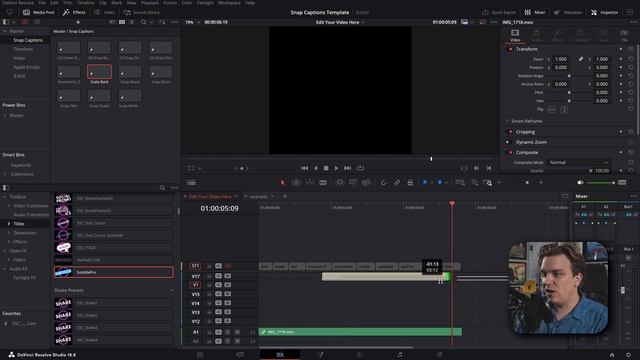Toggle timeline Snapping magnet icon

383,182
